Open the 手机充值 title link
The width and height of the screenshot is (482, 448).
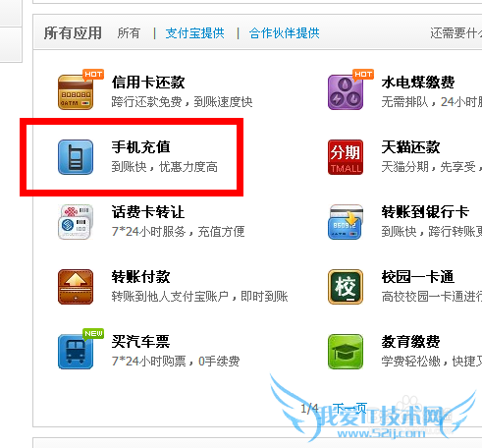click(x=140, y=146)
